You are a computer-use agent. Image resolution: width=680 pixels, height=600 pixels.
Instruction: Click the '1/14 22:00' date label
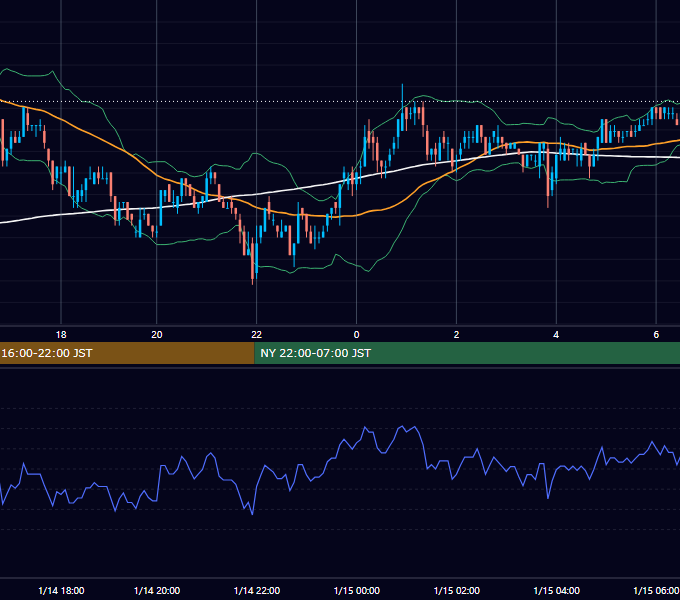coord(257,590)
